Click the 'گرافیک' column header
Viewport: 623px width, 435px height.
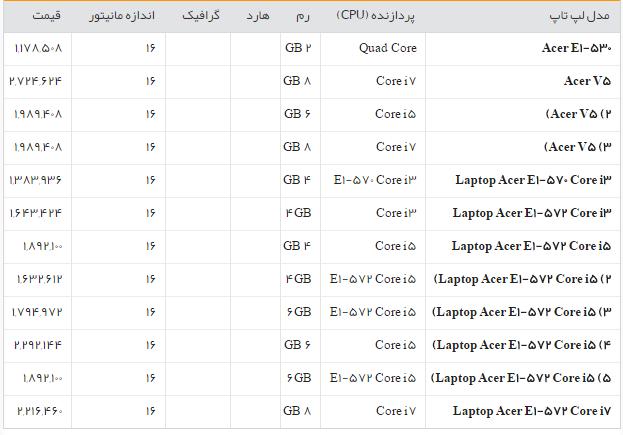coord(201,16)
